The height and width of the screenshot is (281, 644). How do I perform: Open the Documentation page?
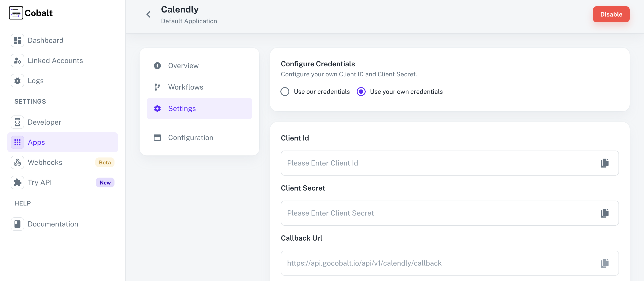[x=53, y=224]
